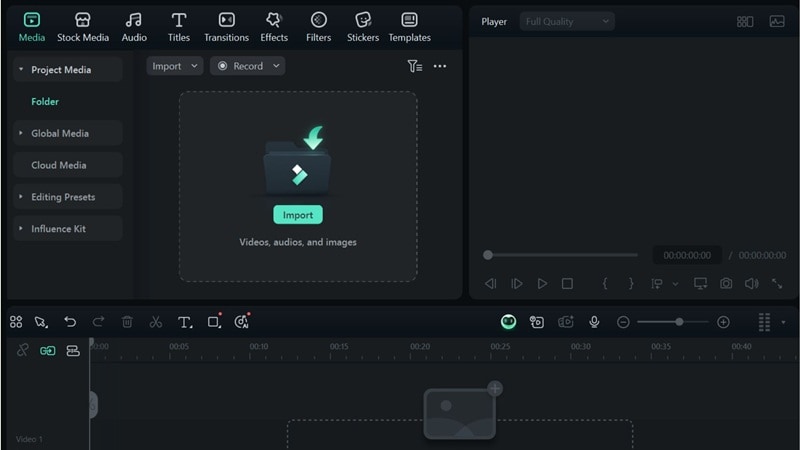Image resolution: width=800 pixels, height=450 pixels.
Task: Play the preview
Action: [x=542, y=283]
